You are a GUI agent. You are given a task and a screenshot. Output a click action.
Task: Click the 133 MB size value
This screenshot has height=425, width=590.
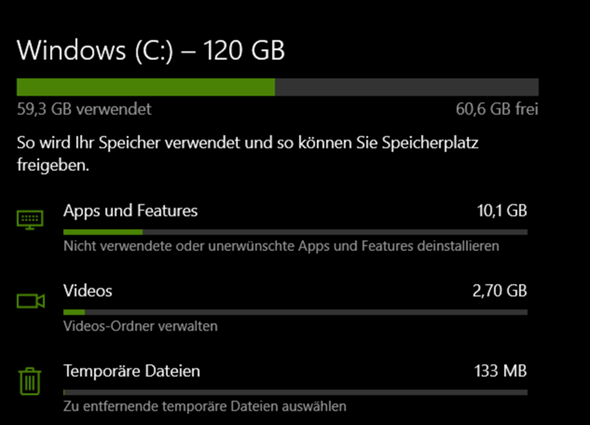coord(500,371)
